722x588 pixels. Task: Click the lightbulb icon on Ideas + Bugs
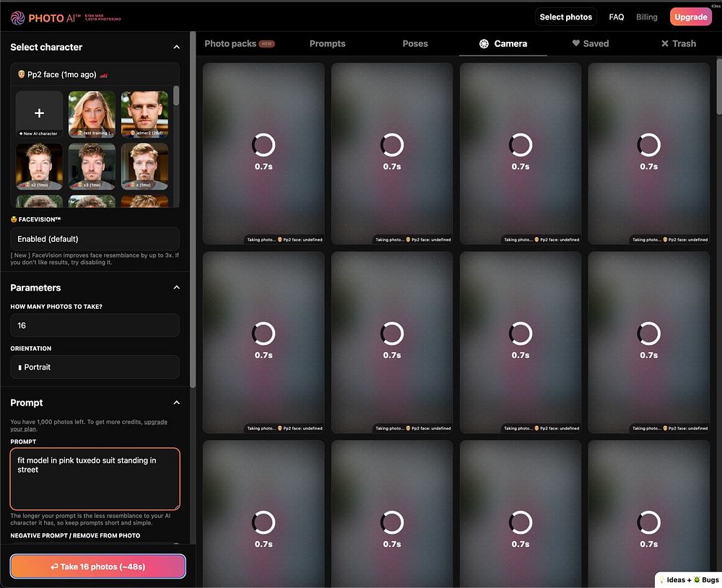[661, 580]
